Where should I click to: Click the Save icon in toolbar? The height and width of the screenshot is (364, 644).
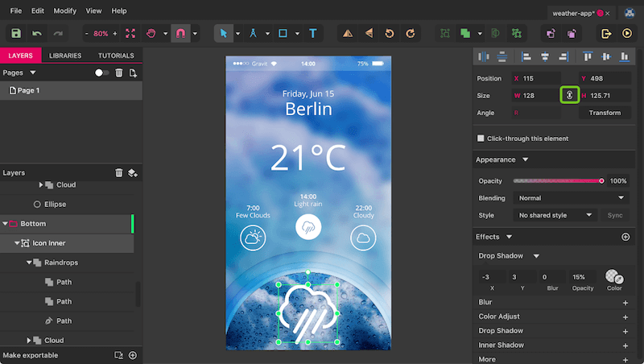(16, 34)
